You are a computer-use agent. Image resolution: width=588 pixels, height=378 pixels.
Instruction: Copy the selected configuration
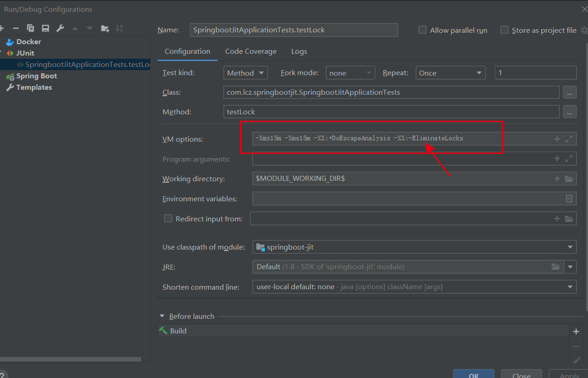pyautogui.click(x=30, y=28)
